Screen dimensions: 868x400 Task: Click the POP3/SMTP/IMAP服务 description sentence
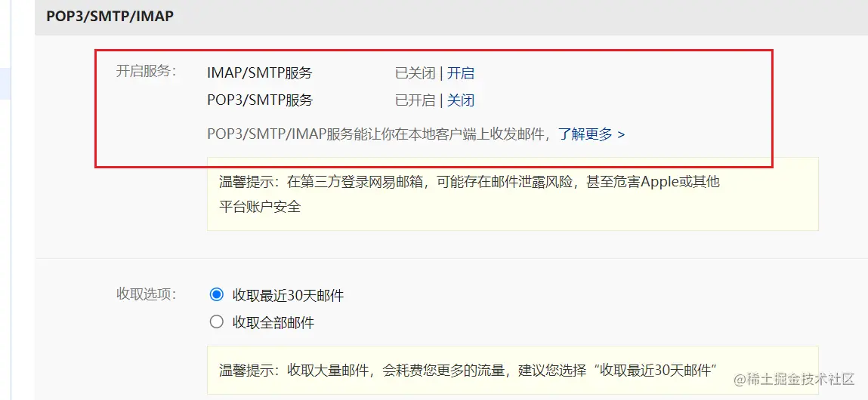tap(378, 134)
